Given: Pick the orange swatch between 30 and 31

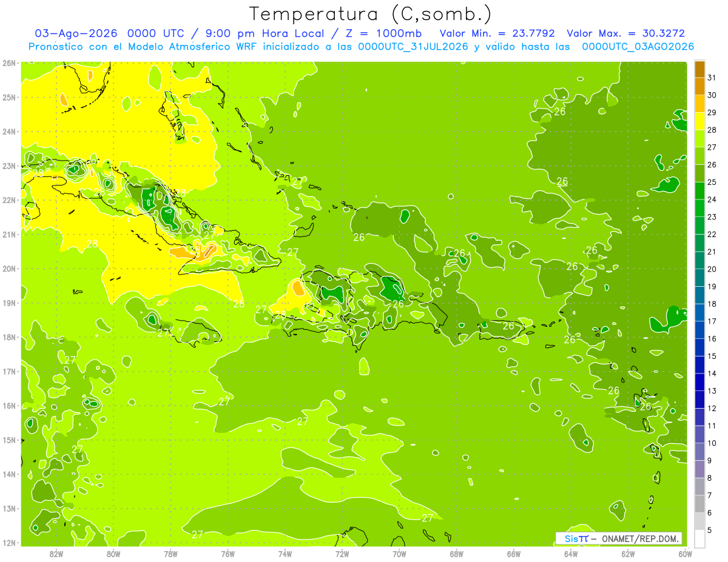Looking at the screenshot, I should tap(699, 86).
